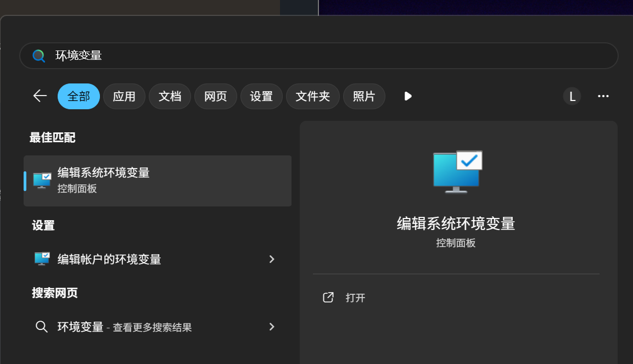Open the user account avatar L

point(572,97)
